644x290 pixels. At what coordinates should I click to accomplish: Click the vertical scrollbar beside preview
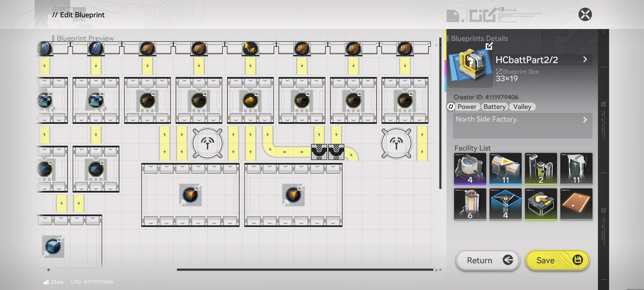pyautogui.click(x=440, y=113)
